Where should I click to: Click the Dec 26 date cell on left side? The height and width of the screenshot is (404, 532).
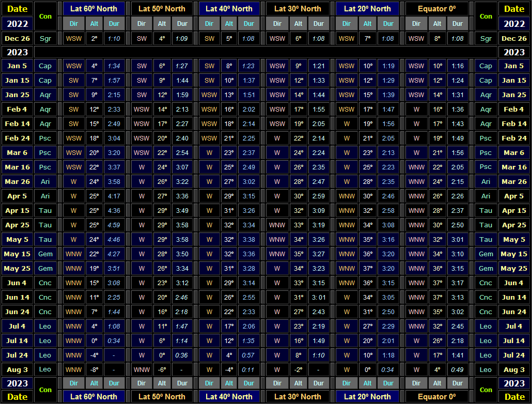(18, 38)
